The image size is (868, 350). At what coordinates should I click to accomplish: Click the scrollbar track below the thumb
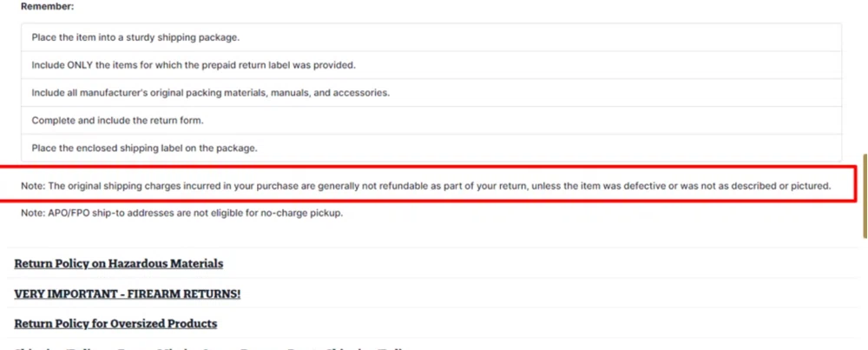point(865,294)
